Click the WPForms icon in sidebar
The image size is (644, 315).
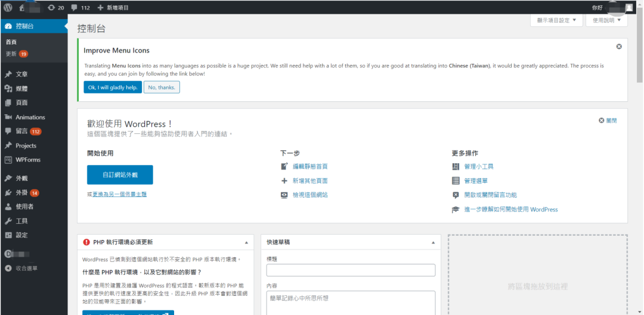tap(8, 160)
